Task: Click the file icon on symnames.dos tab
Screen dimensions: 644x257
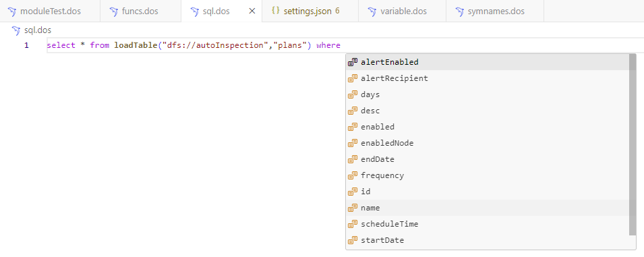Action: 460,11
